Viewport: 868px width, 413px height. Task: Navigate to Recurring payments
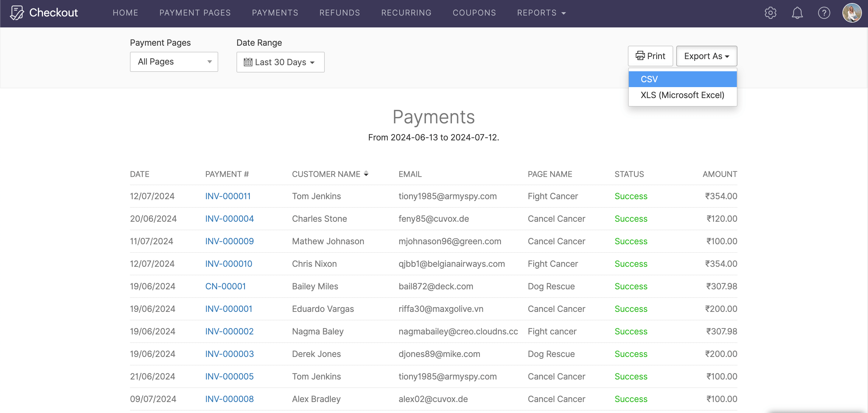tap(406, 13)
